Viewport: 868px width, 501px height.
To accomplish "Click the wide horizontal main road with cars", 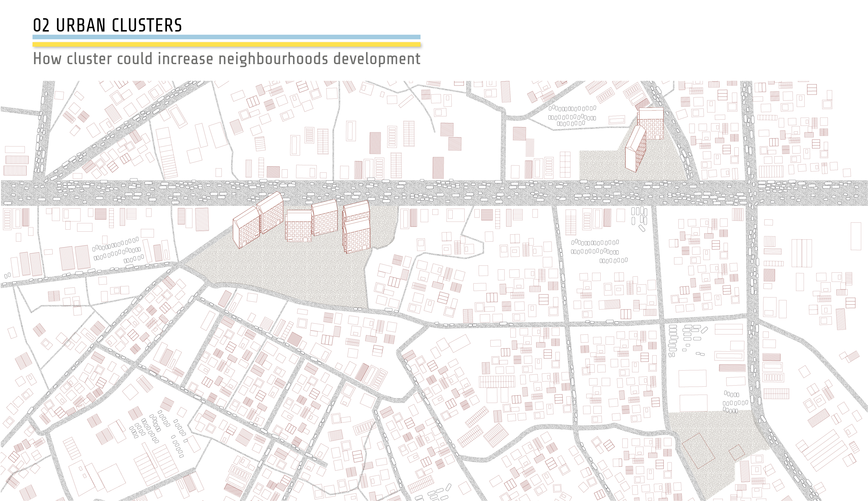I will point(434,193).
